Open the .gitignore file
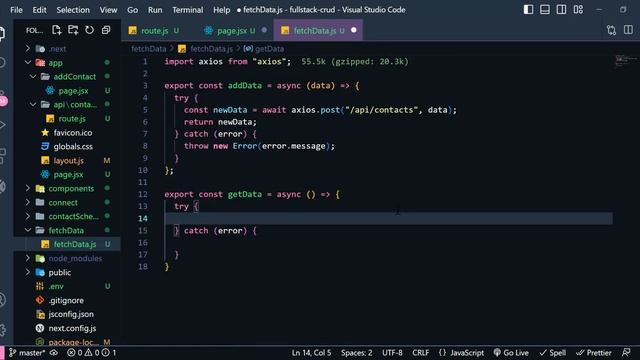 click(66, 300)
